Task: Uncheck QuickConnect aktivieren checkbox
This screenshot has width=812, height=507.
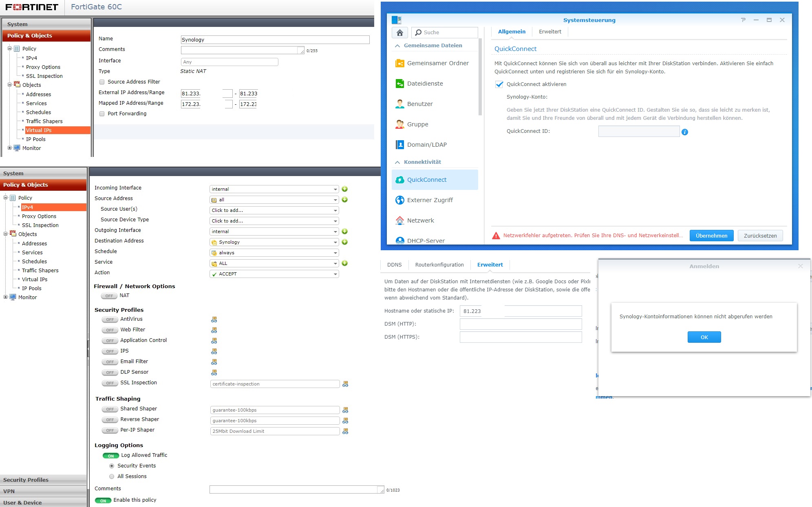Action: click(499, 84)
